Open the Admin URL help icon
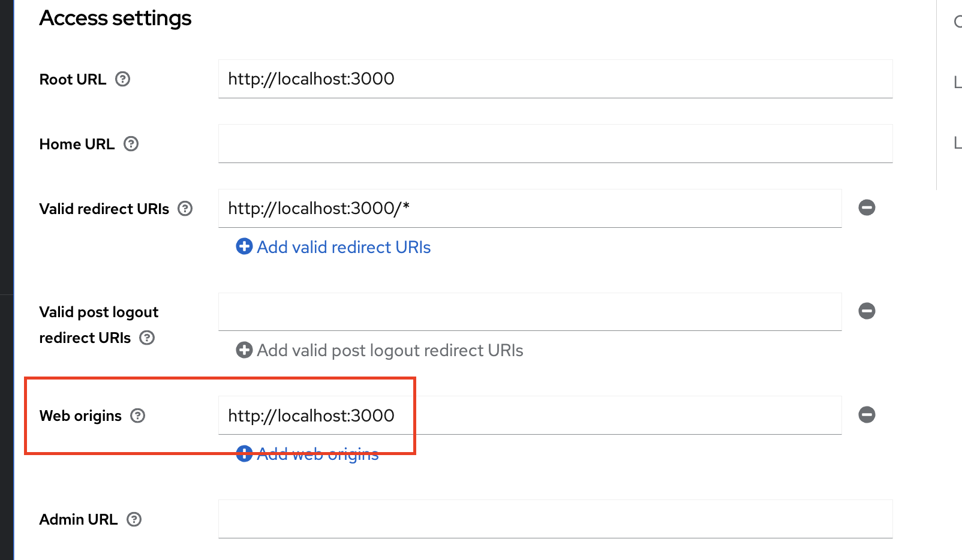Image resolution: width=962 pixels, height=560 pixels. 134,519
